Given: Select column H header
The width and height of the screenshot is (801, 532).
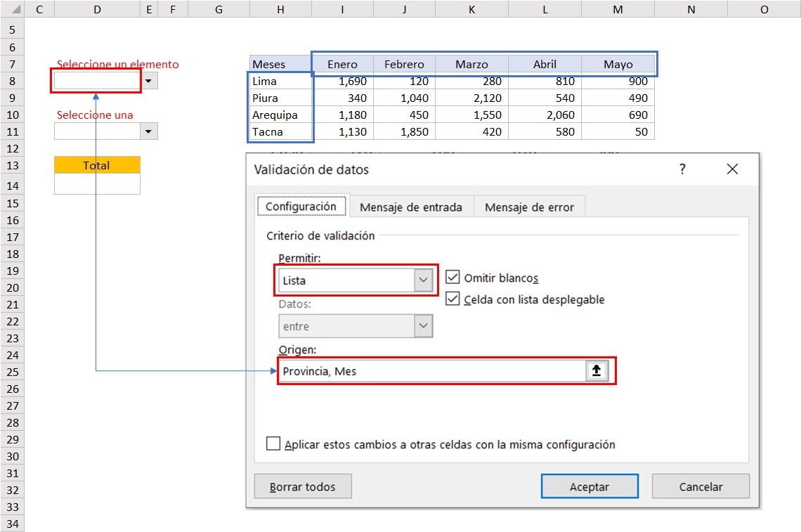Looking at the screenshot, I should click(x=280, y=9).
